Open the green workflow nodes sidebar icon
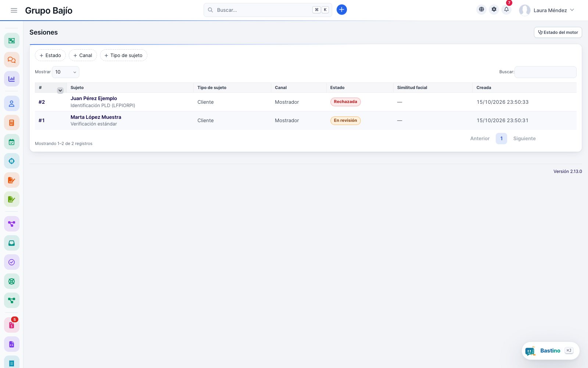The image size is (588, 368). coord(12,300)
